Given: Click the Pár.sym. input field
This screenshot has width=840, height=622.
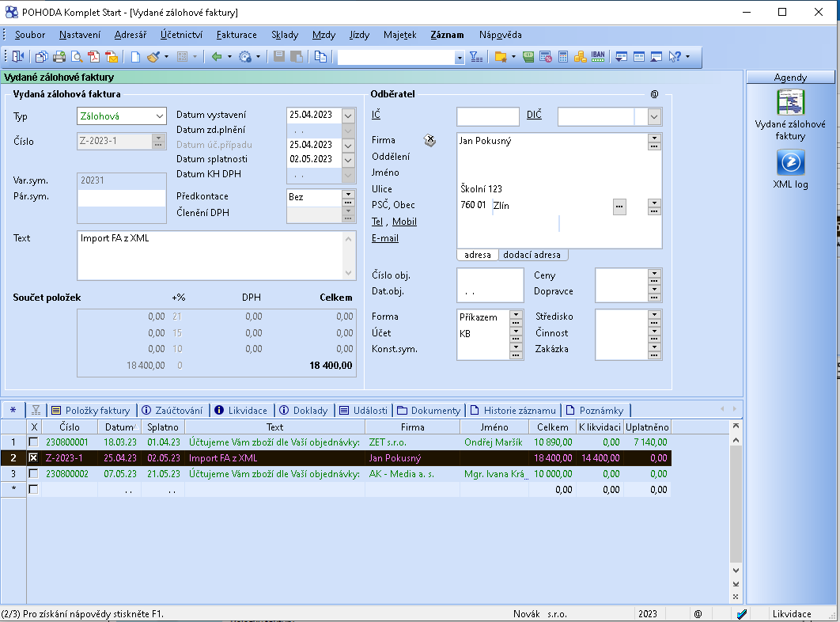Looking at the screenshot, I should pos(122,197).
